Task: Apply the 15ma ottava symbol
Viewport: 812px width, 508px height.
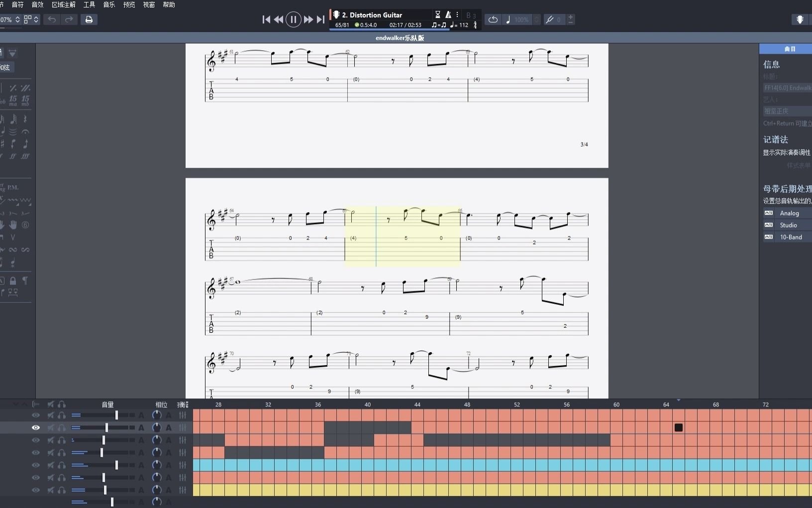Action: [13, 101]
